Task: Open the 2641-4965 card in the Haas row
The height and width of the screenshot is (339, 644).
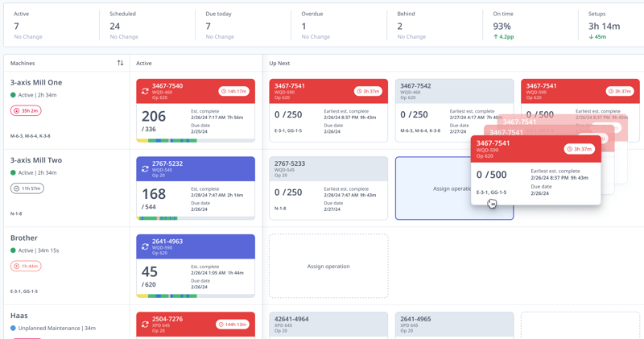Action: [454, 325]
